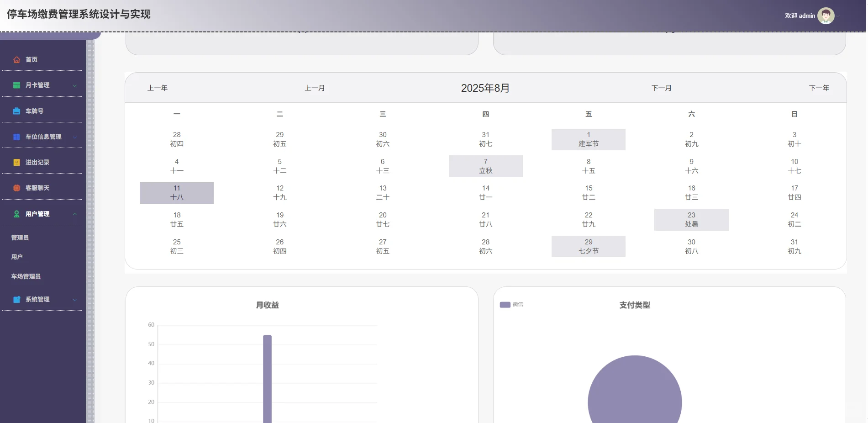
Task: Select calendar date 26 初四
Action: pyautogui.click(x=280, y=247)
